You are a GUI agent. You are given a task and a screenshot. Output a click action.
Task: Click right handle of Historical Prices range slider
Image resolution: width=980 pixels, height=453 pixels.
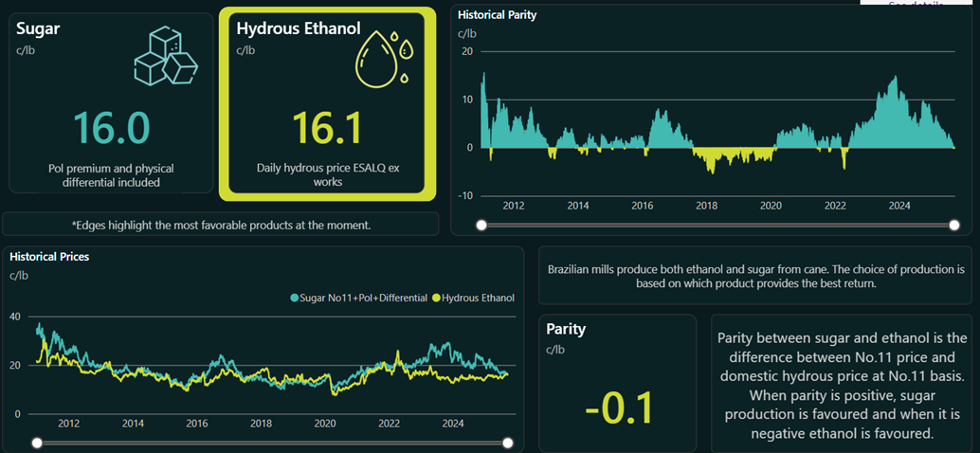tap(508, 443)
